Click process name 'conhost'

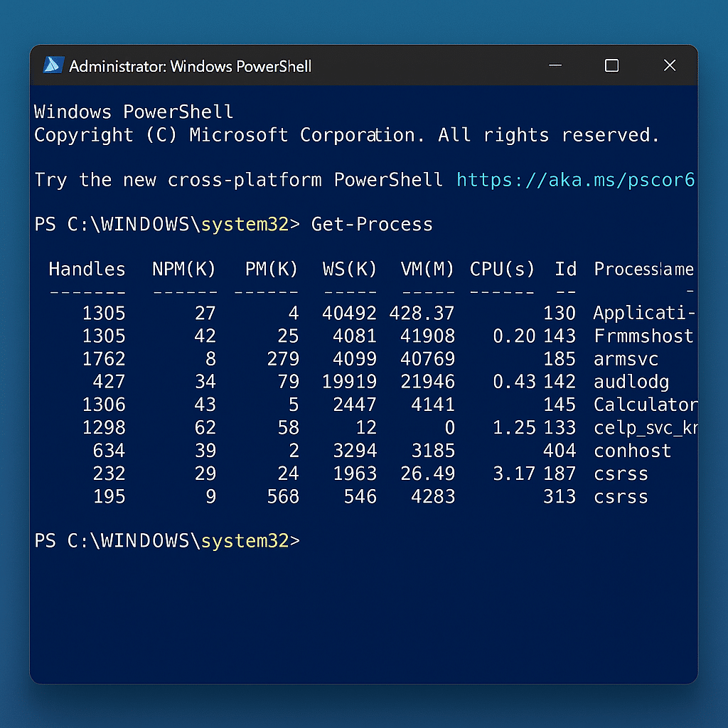point(632,451)
